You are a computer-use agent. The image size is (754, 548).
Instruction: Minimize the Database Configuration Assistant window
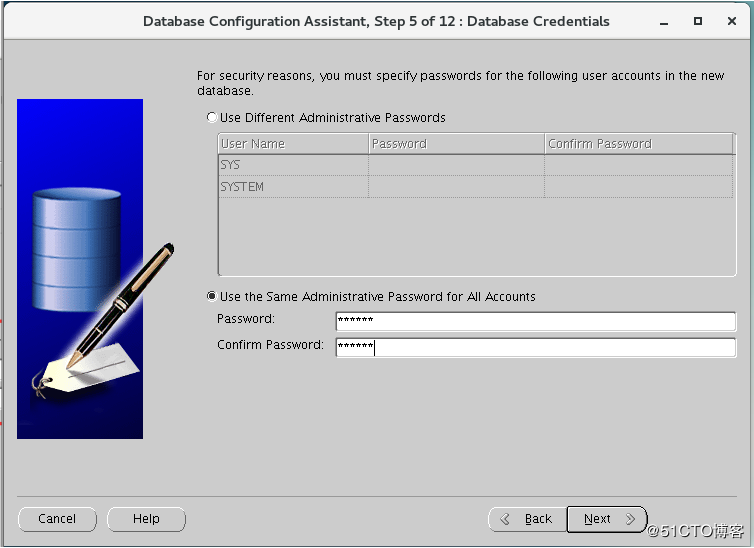(664, 22)
